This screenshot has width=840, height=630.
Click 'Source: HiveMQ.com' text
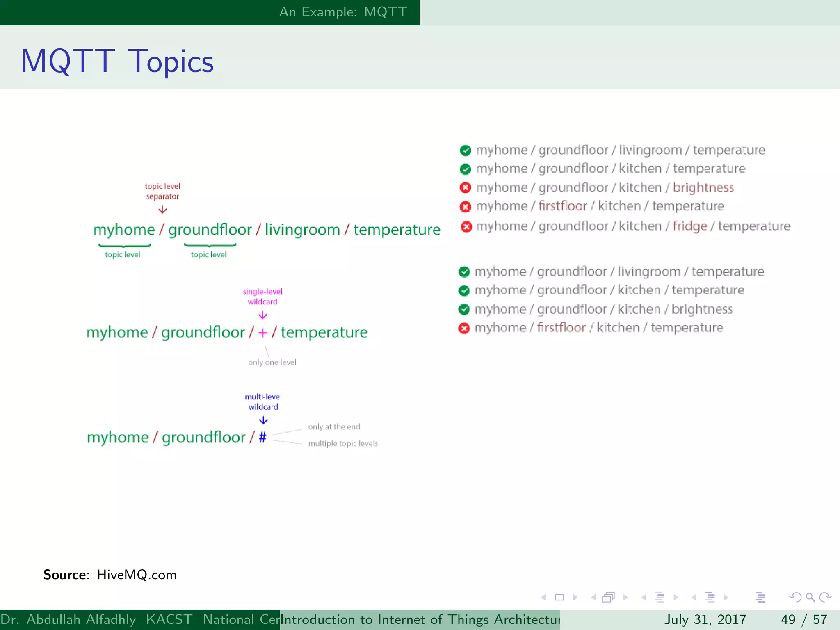(x=110, y=575)
